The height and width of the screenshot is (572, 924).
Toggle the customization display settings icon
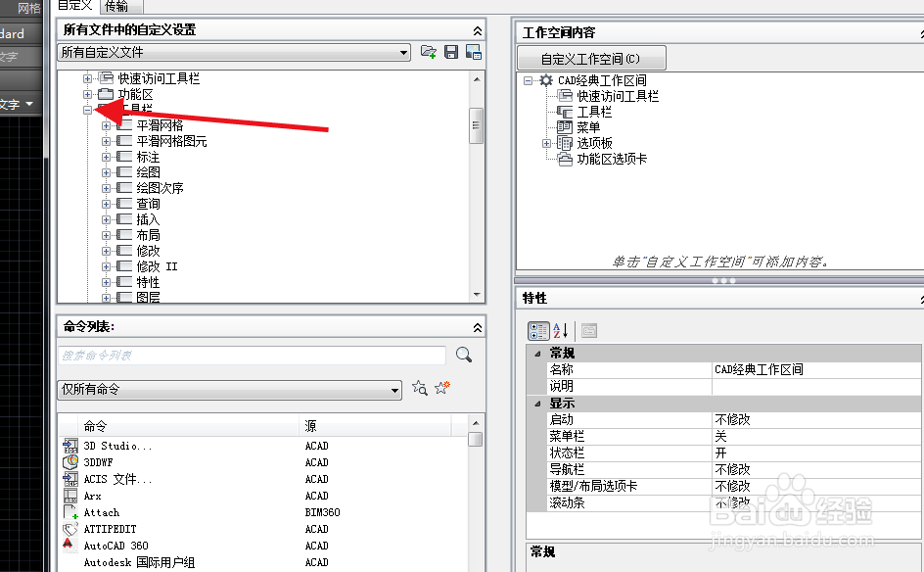(x=474, y=52)
